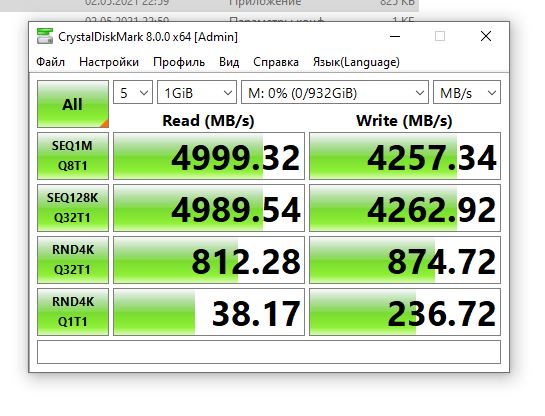Image resolution: width=545 pixels, height=416 pixels.
Task: Click the CrystalDiskMark app icon in title bar
Action: (44, 36)
